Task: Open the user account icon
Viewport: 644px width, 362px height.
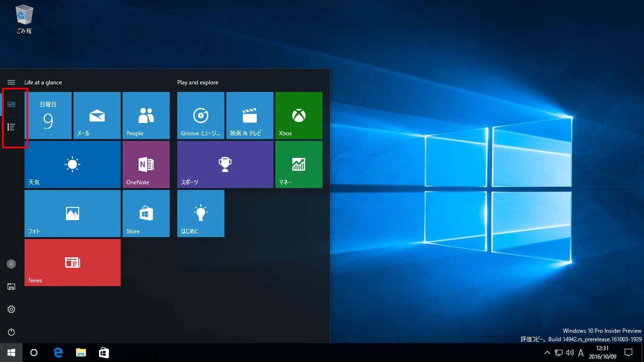Action: 11,264
